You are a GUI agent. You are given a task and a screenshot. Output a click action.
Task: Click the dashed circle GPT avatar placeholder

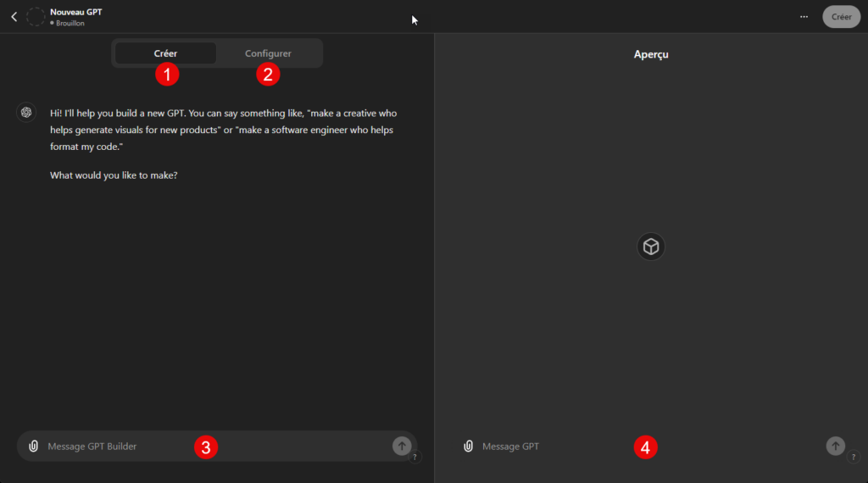click(36, 17)
